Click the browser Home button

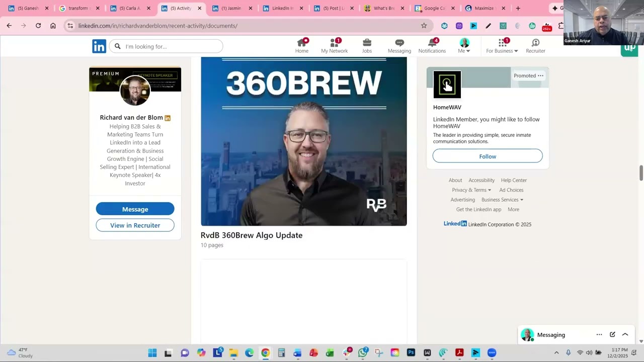click(x=53, y=26)
